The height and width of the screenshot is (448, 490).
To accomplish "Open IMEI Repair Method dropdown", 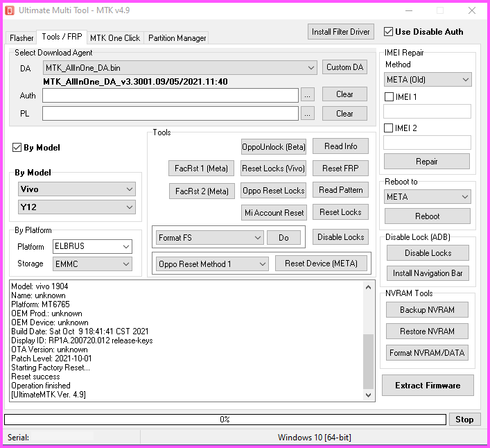I will 428,80.
